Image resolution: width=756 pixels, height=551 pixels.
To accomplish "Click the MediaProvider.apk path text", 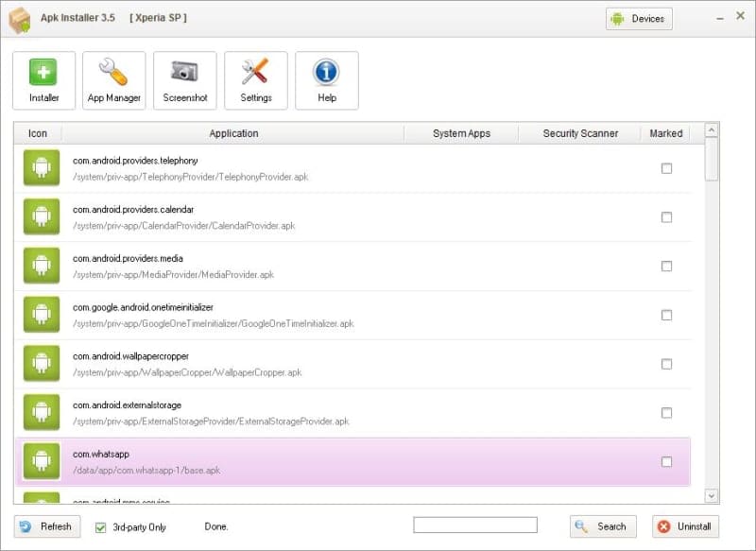I will coord(173,275).
